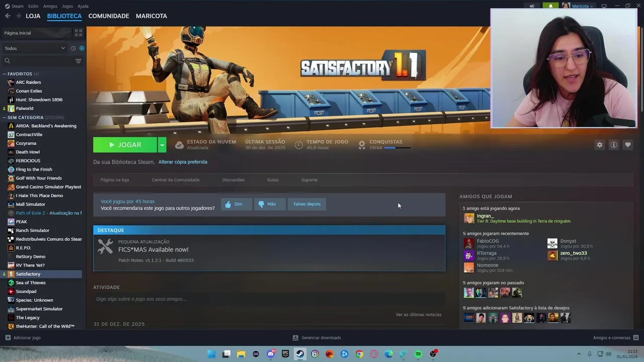Screen dimensions: 644x362
Task: Open the EA app taskbar icon
Action: click(x=330, y=354)
